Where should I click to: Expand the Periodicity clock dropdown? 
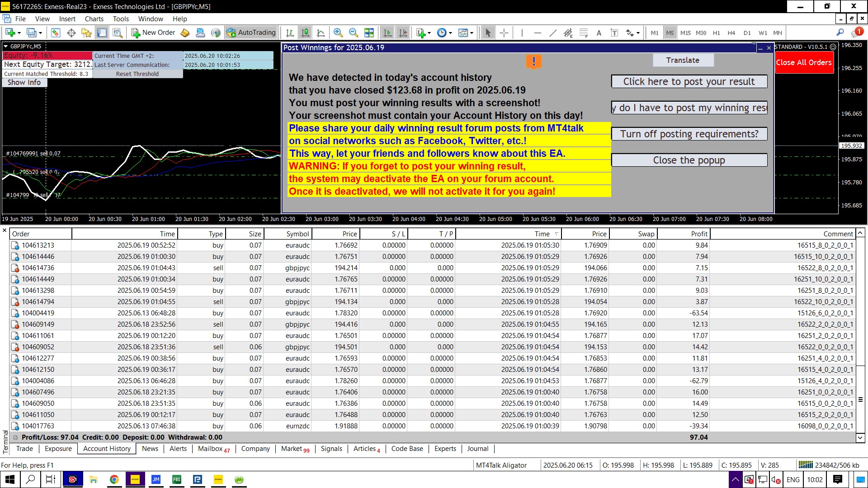pyautogui.click(x=450, y=33)
